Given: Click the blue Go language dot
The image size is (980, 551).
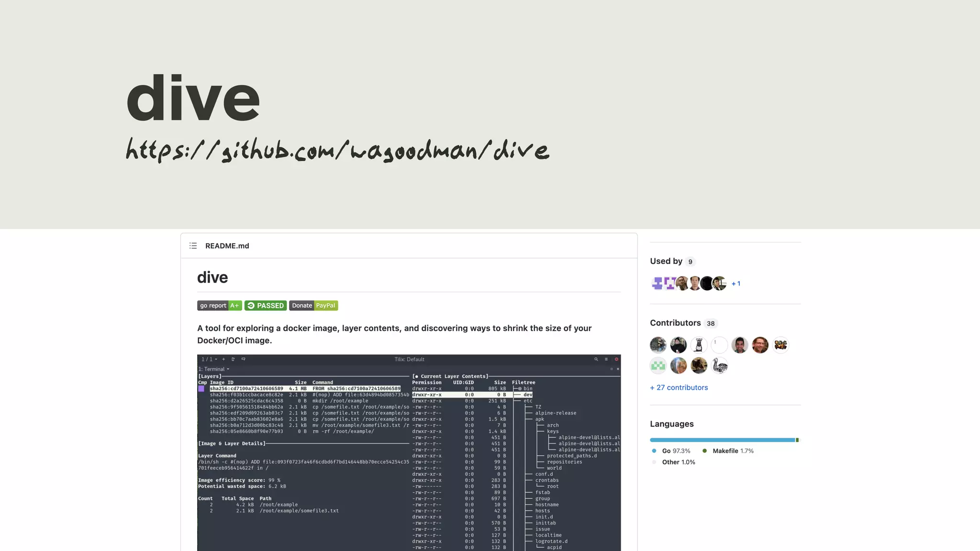Looking at the screenshot, I should (x=654, y=451).
